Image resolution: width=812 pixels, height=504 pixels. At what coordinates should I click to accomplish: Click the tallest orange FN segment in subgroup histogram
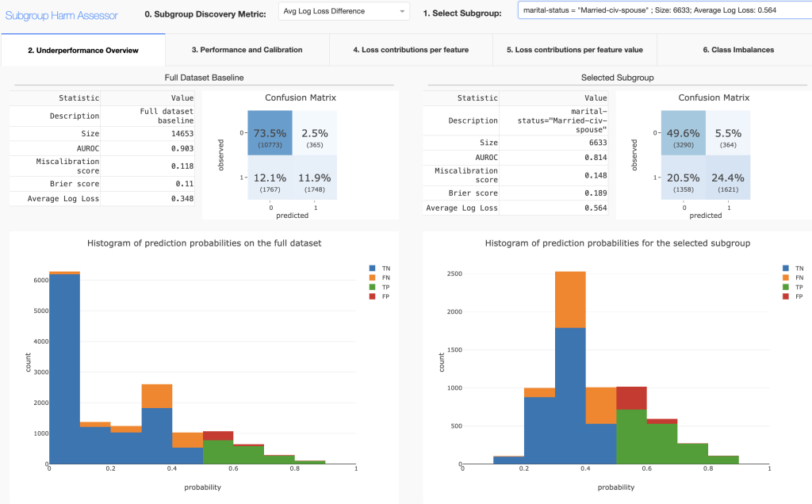[570, 300]
